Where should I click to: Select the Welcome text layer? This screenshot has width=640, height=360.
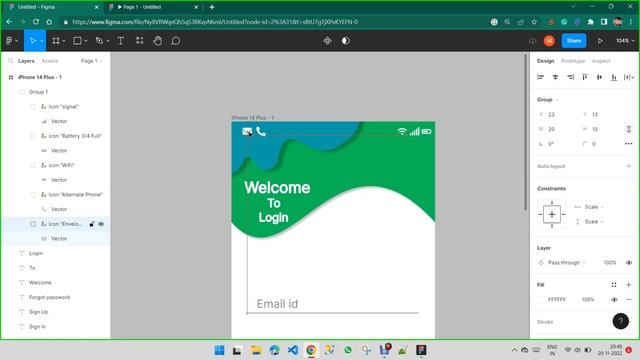40,282
